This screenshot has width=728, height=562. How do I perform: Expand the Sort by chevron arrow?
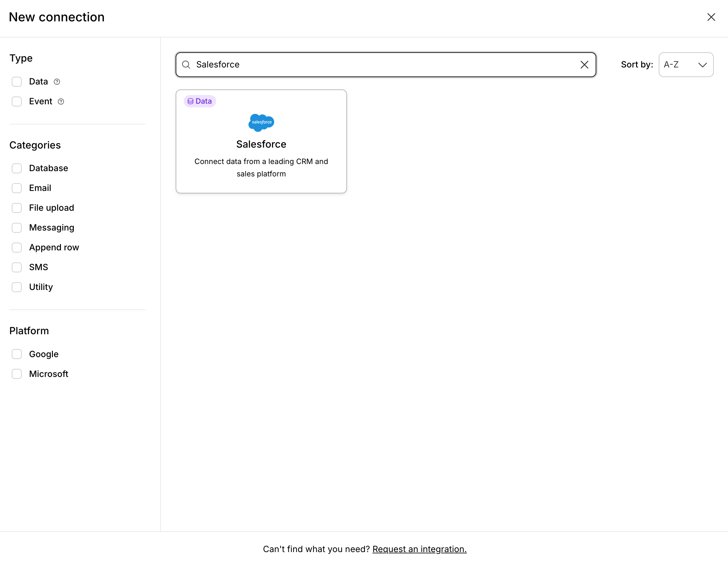(702, 65)
